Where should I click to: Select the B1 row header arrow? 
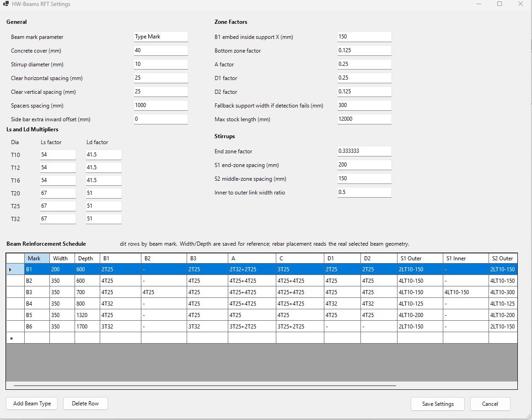click(15, 270)
